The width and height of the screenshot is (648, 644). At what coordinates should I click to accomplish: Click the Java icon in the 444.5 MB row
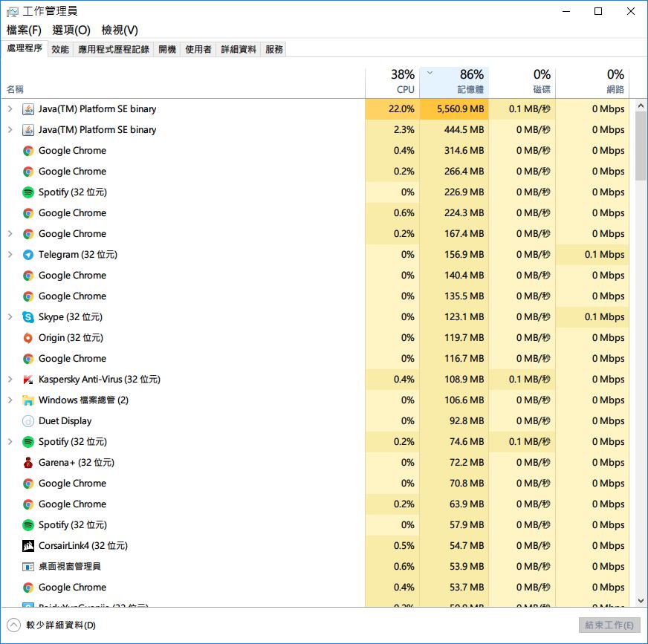pos(28,130)
